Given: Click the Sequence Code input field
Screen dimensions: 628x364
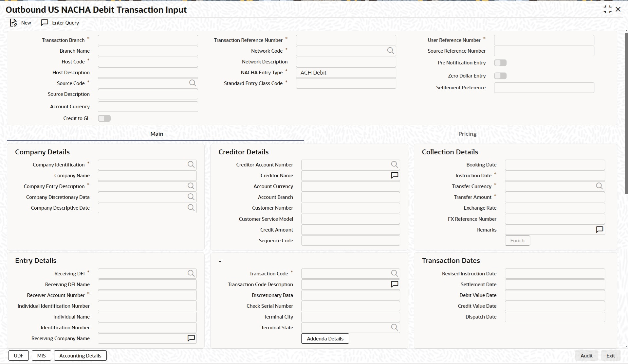Looking at the screenshot, I should [x=350, y=241].
